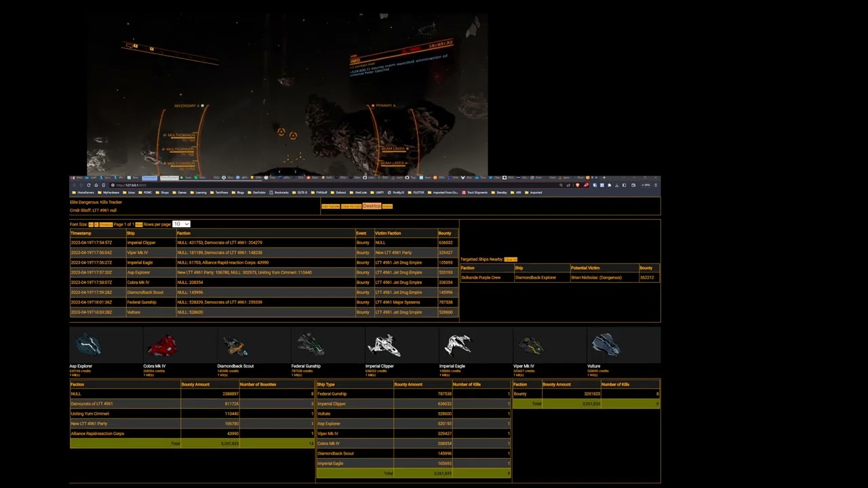Open the Standby bookmark folder

(x=500, y=192)
